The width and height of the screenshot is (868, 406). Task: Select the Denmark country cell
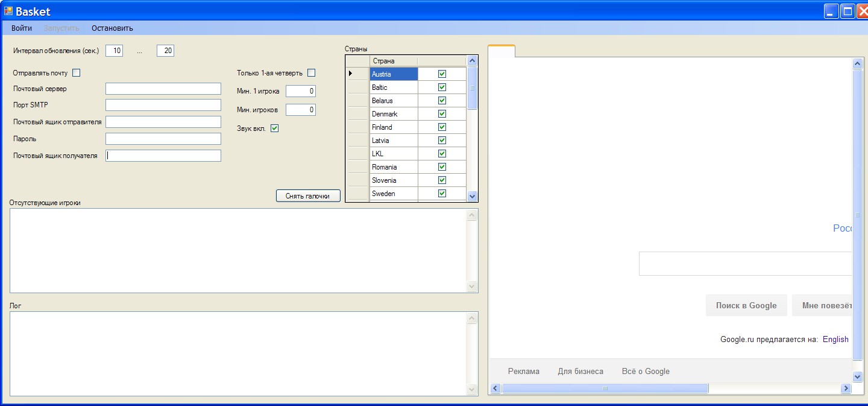tap(394, 114)
